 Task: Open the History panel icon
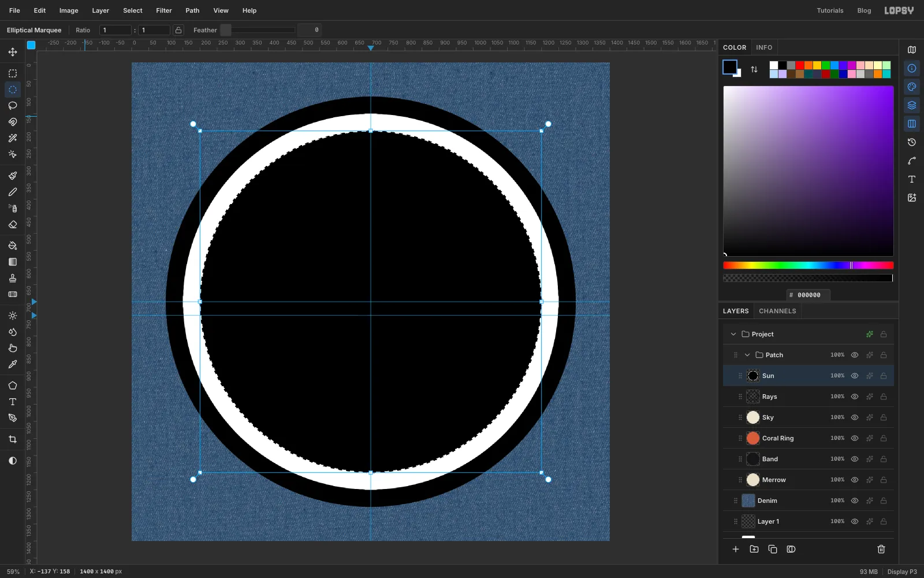coord(912,142)
